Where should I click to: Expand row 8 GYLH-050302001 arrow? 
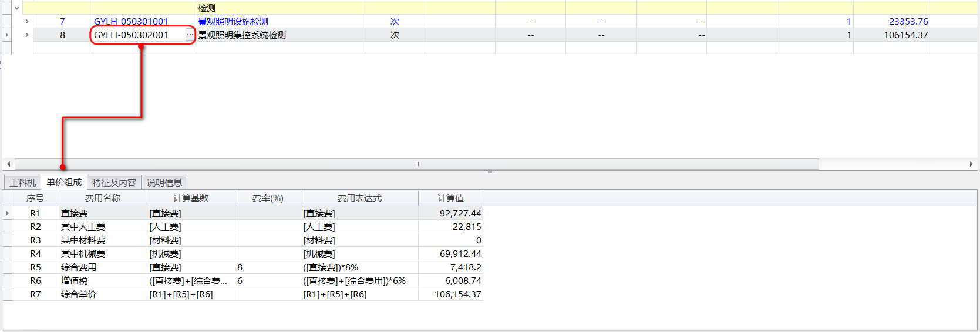pyautogui.click(x=27, y=35)
